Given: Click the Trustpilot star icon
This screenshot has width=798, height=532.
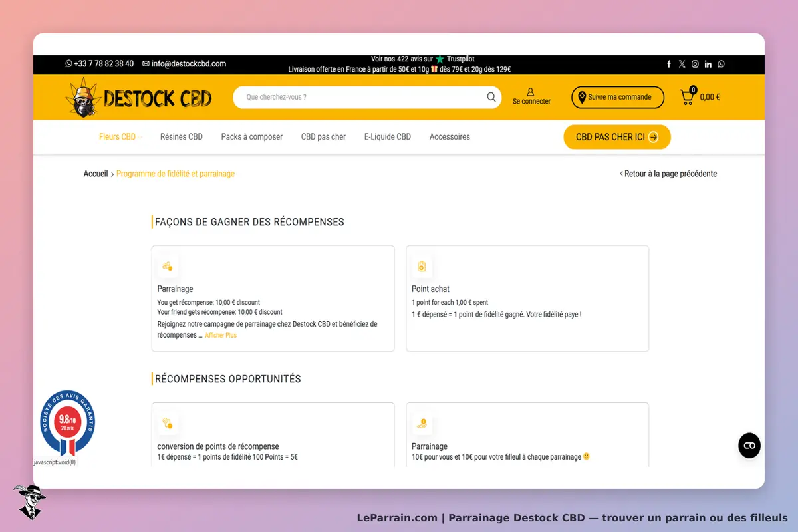Looking at the screenshot, I should click(440, 59).
